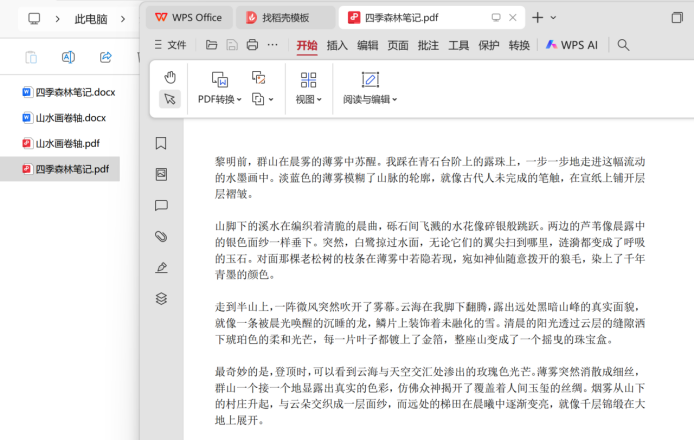Screen dimensions: 694x441
Task: Open the bookmark panel in sidebar
Action: (x=161, y=143)
